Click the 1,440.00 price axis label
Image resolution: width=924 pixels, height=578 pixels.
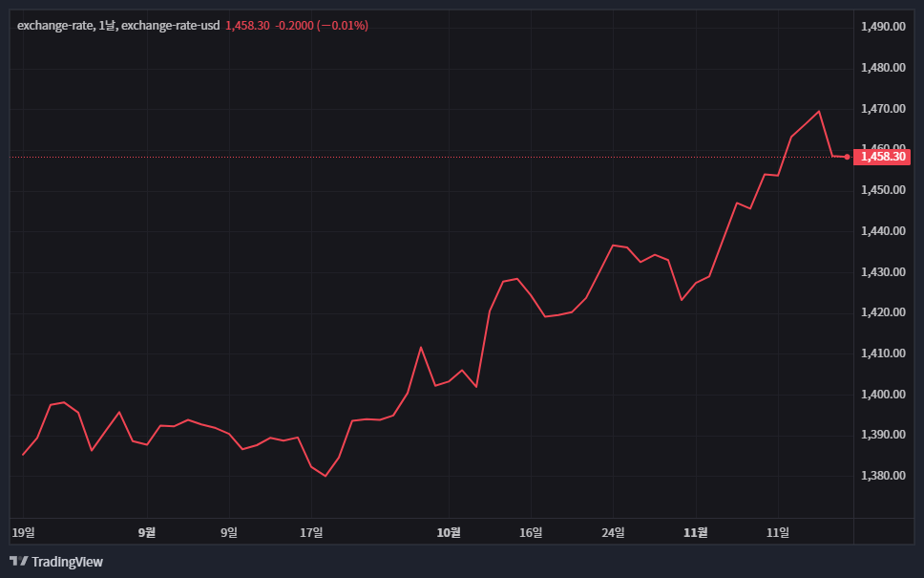pos(882,231)
